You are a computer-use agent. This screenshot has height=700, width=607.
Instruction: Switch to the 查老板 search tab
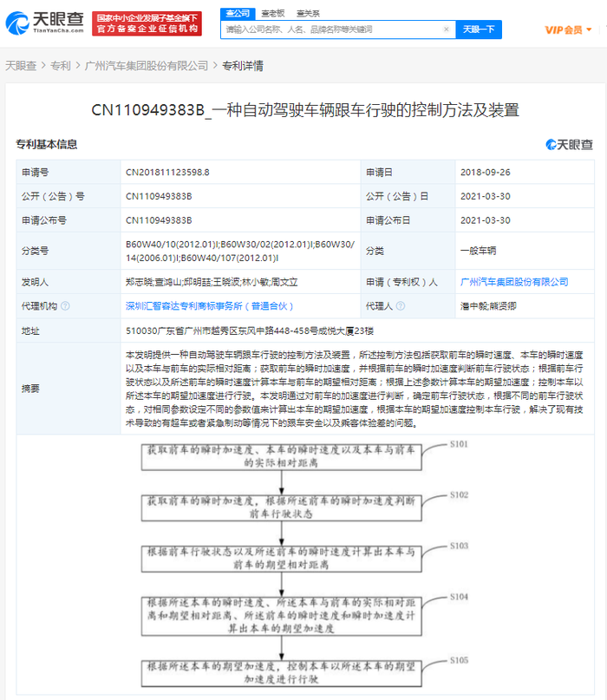tap(272, 13)
